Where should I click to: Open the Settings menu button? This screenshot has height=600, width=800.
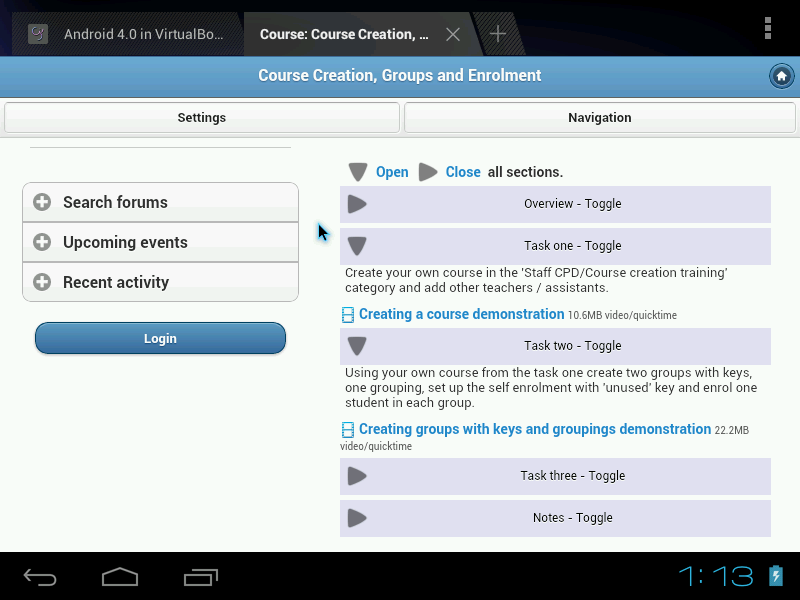202,117
